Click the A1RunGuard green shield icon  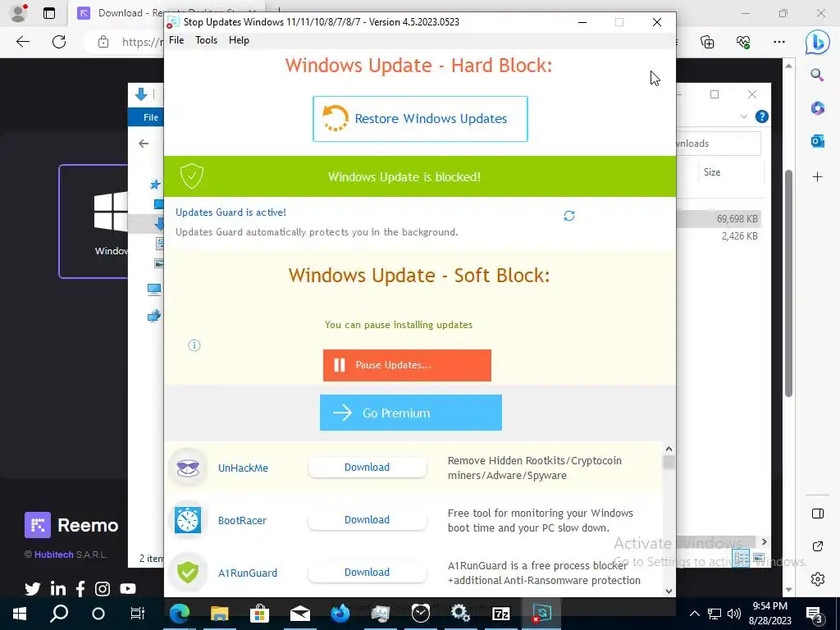188,572
